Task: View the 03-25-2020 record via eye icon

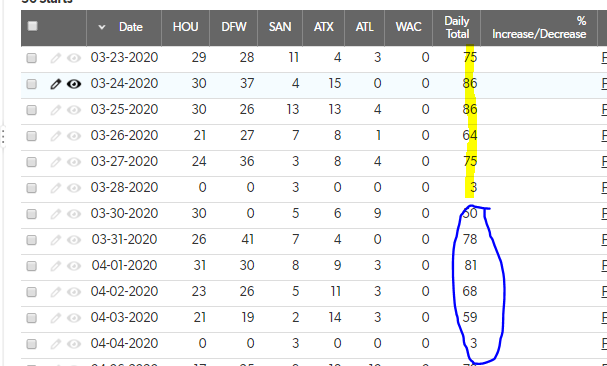Action: pyautogui.click(x=74, y=110)
